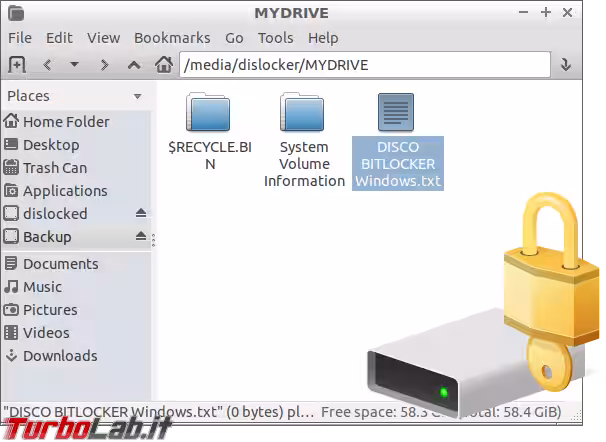Go forward to next folder
Image resolution: width=606 pixels, height=442 pixels.
tap(104, 65)
